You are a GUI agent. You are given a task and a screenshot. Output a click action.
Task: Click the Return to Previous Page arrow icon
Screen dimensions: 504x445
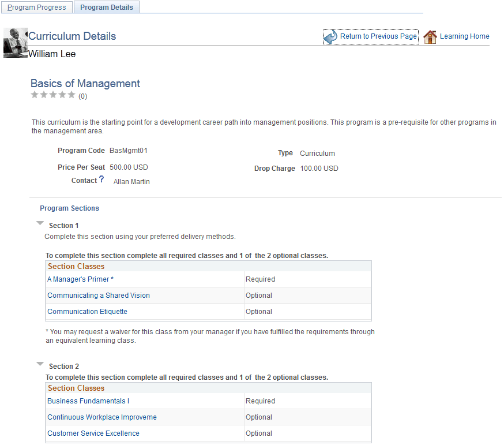[330, 36]
